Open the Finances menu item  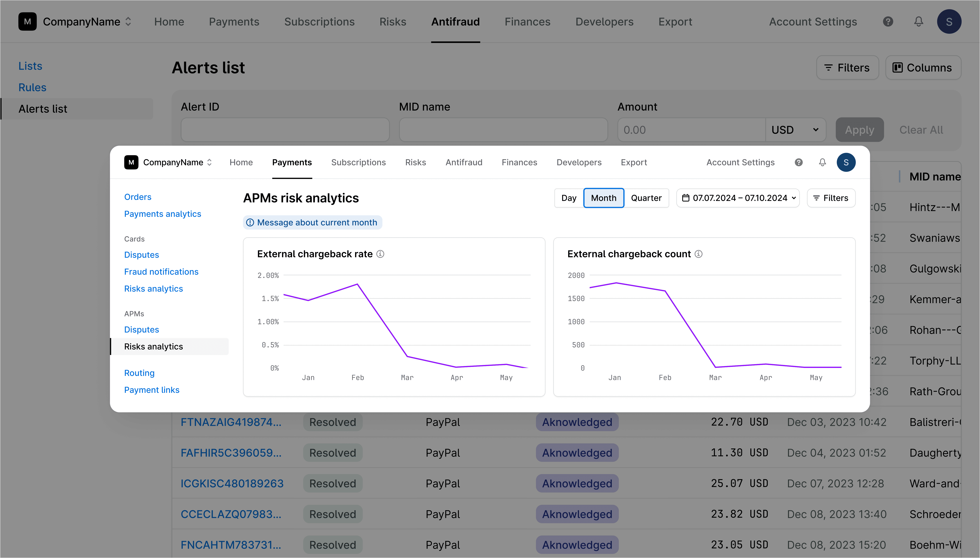click(519, 162)
